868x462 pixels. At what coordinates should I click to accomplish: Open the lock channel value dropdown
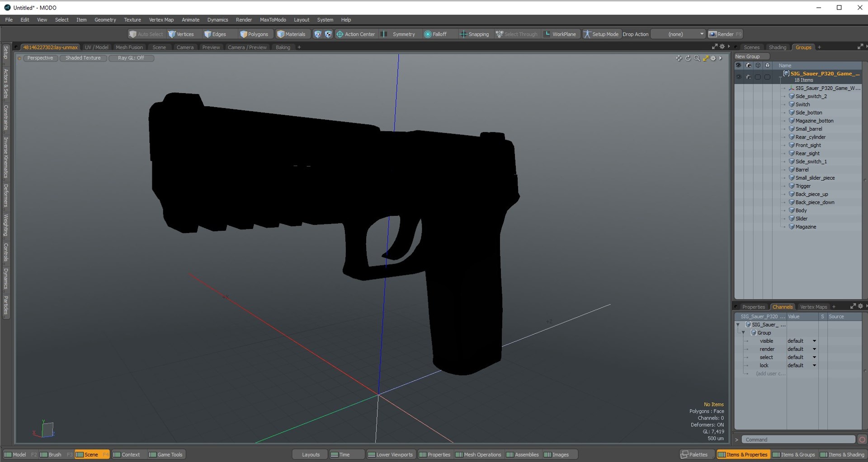802,365
